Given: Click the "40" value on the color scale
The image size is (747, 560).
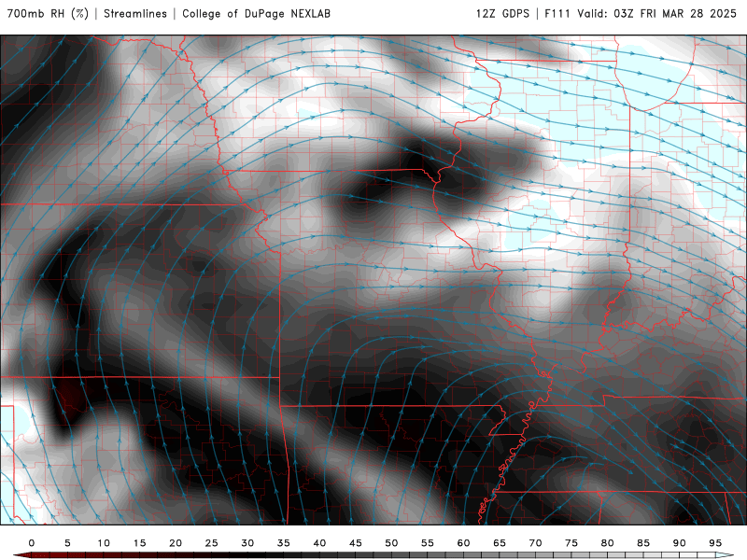Looking at the screenshot, I should tap(319, 543).
